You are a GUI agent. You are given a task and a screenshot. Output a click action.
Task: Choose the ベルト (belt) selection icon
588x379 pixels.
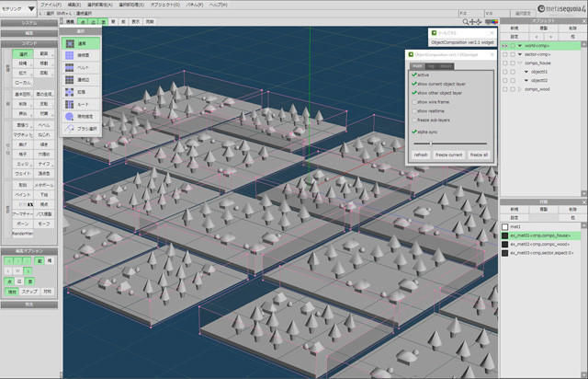(x=81, y=67)
